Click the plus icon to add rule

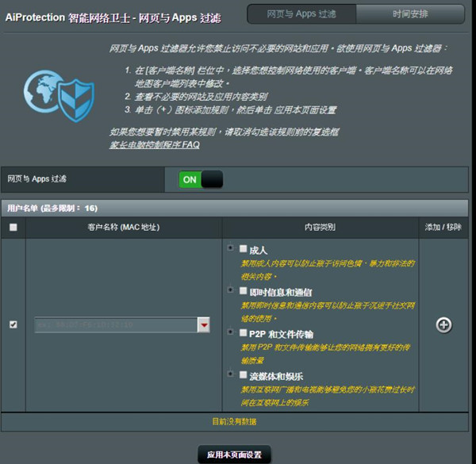pos(443,324)
